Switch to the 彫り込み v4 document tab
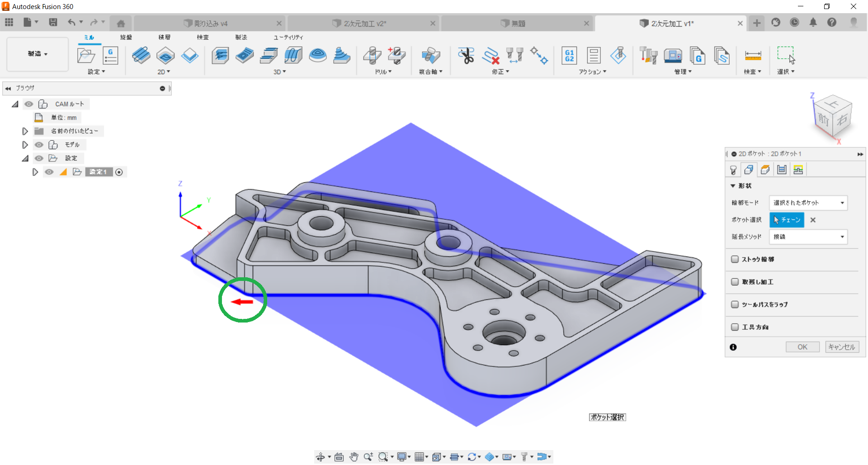 tap(211, 24)
